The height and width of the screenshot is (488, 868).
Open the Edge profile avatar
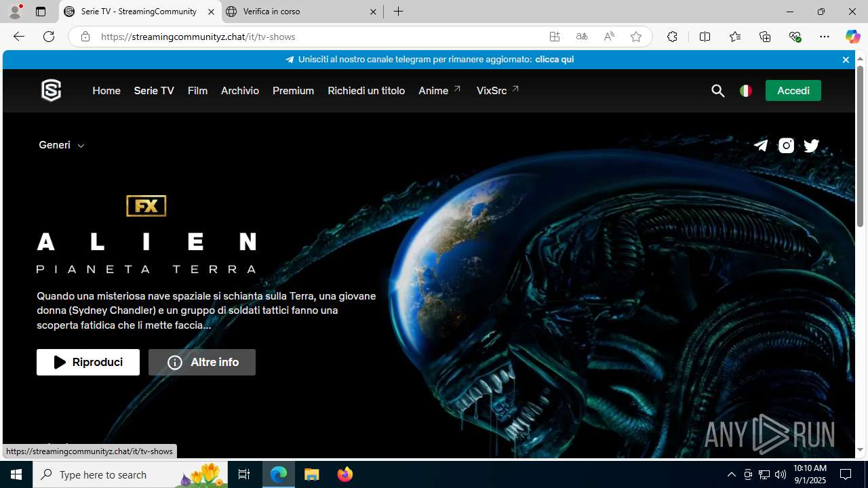(x=15, y=12)
